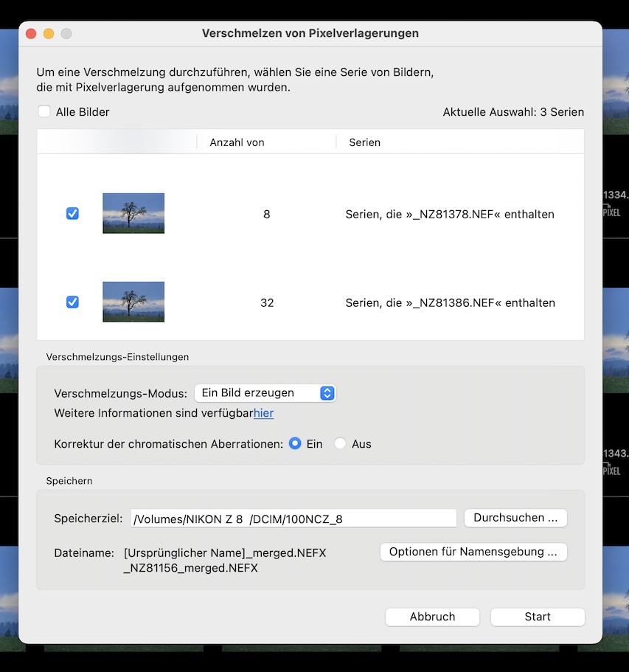The height and width of the screenshot is (672, 629).
Task: Click the tree thumbnail of the 32-image series
Action: pos(133,302)
